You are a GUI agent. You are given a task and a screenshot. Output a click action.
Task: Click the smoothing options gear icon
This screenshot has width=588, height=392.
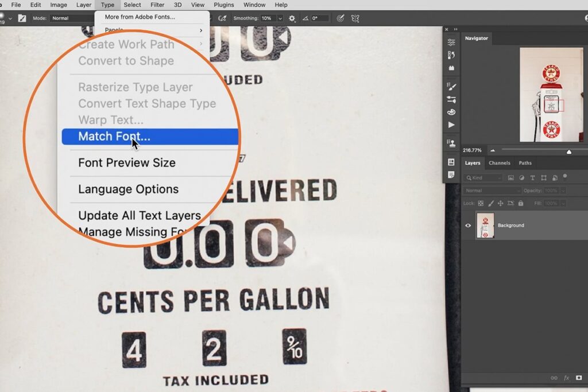coord(292,18)
